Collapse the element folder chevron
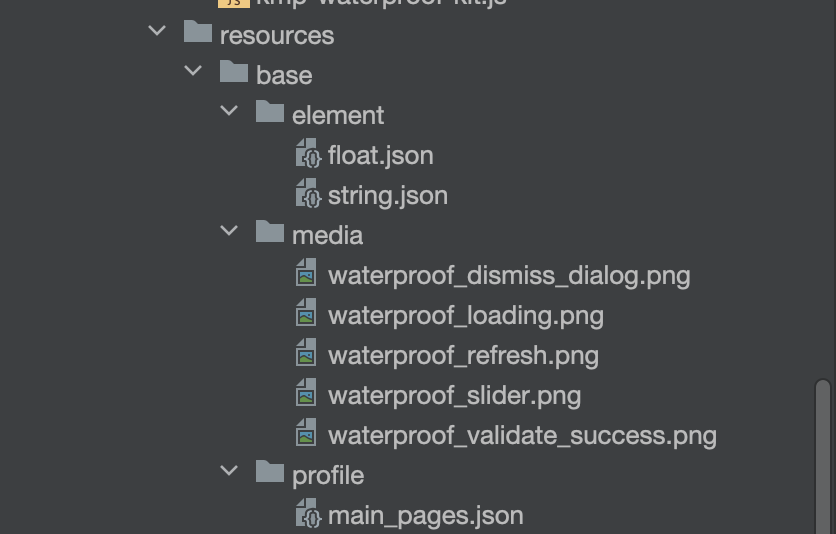Image resolution: width=836 pixels, height=534 pixels. 229,111
